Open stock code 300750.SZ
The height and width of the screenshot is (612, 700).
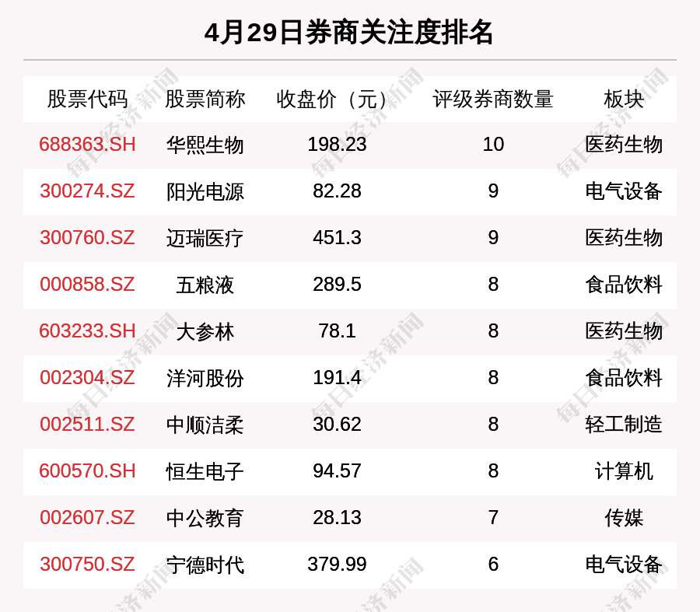pos(87,565)
